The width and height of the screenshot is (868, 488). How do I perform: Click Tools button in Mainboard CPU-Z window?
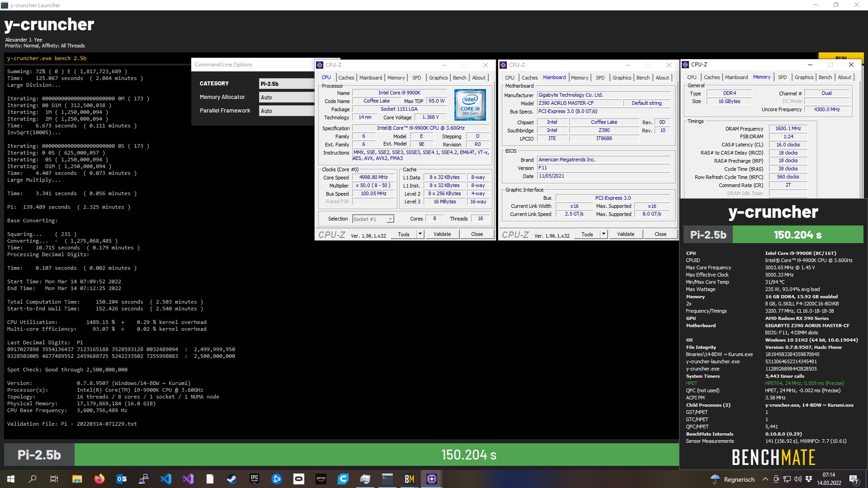coord(587,234)
